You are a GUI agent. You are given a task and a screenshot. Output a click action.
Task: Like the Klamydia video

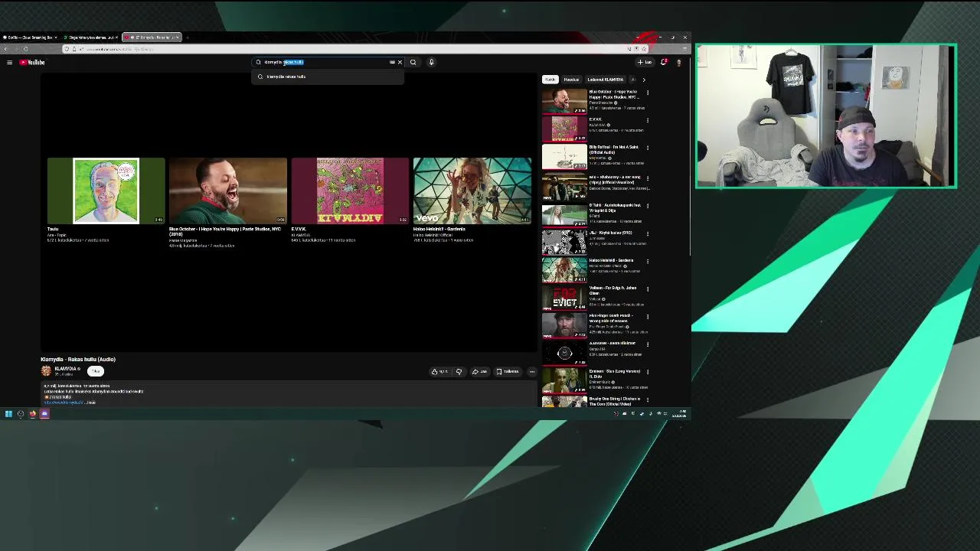(439, 371)
